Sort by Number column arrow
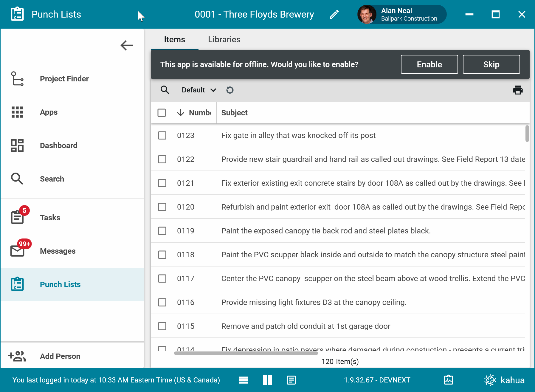The width and height of the screenshot is (535, 392). [181, 113]
